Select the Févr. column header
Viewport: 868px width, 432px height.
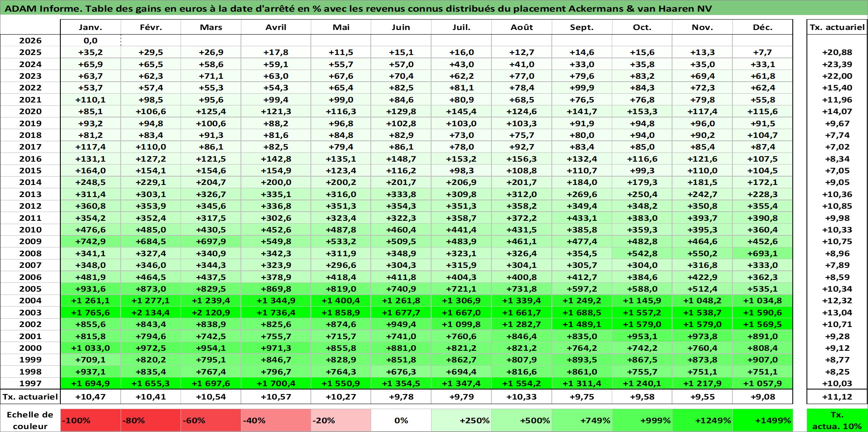pyautogui.click(x=151, y=27)
